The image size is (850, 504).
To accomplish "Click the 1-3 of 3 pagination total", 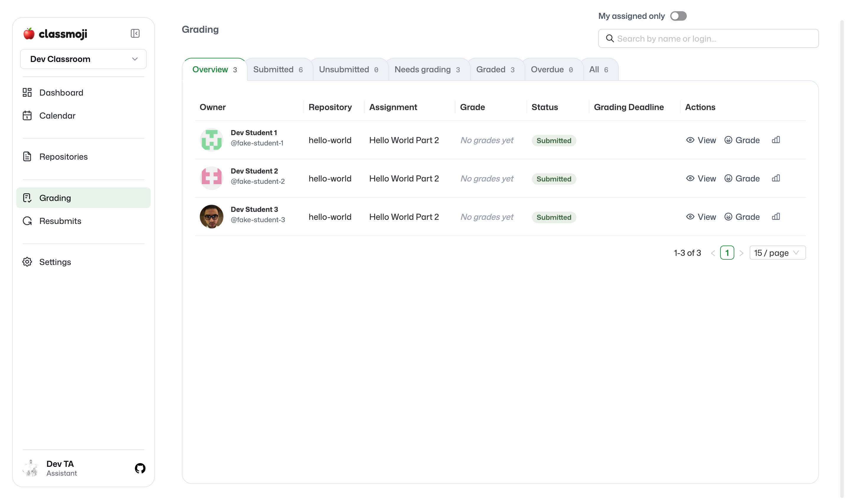I will [687, 253].
